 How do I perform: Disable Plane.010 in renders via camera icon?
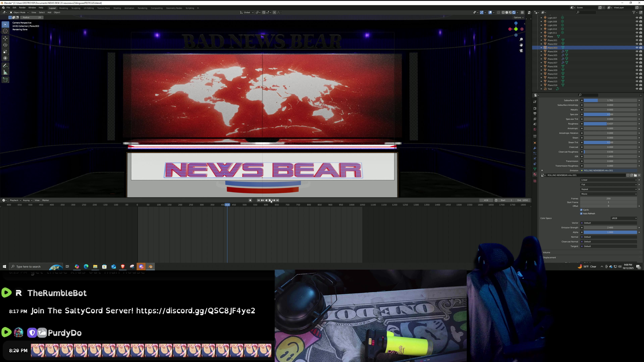click(641, 74)
